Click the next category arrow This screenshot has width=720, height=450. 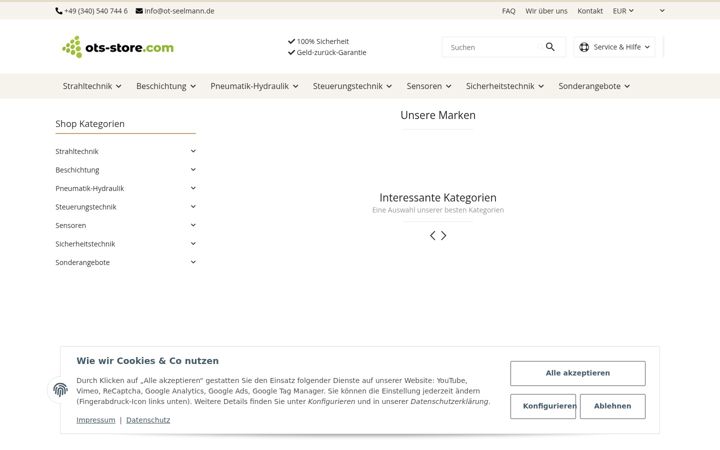444,236
